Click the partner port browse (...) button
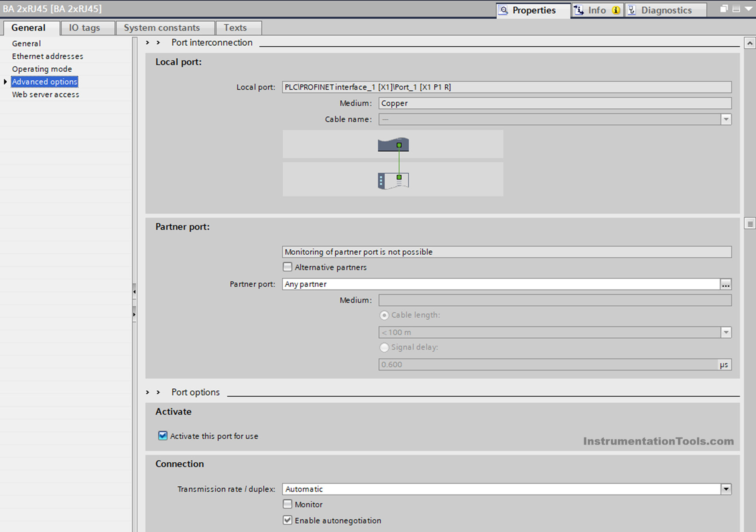The width and height of the screenshot is (756, 532). pos(726,284)
